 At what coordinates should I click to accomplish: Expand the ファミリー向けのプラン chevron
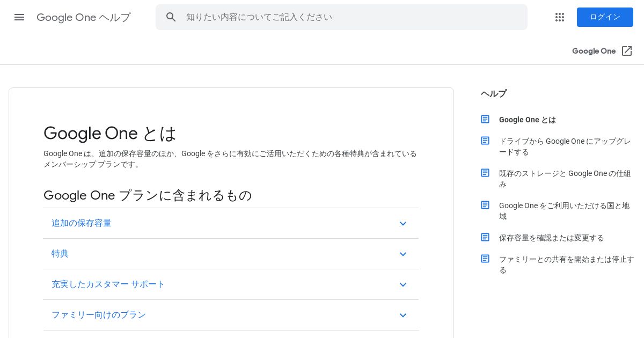(403, 315)
